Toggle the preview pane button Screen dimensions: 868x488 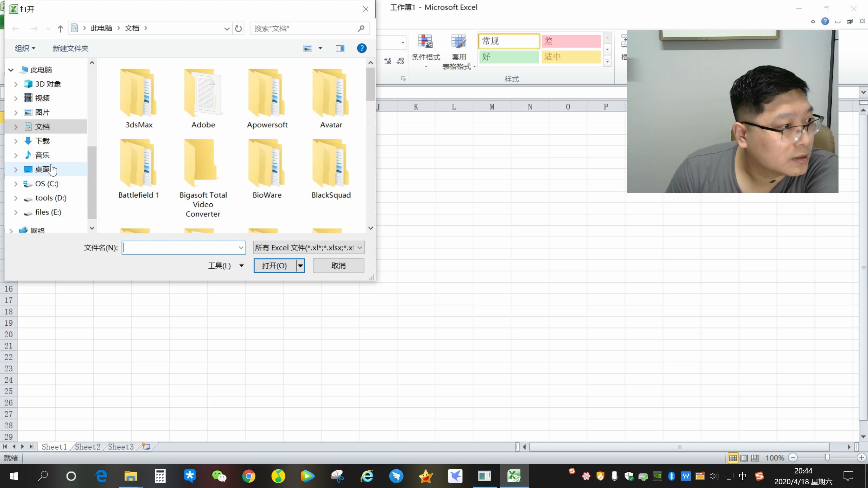(340, 48)
